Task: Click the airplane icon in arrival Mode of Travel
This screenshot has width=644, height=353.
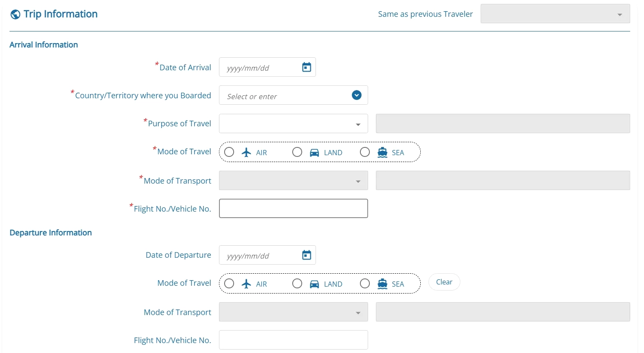Action: tap(246, 153)
